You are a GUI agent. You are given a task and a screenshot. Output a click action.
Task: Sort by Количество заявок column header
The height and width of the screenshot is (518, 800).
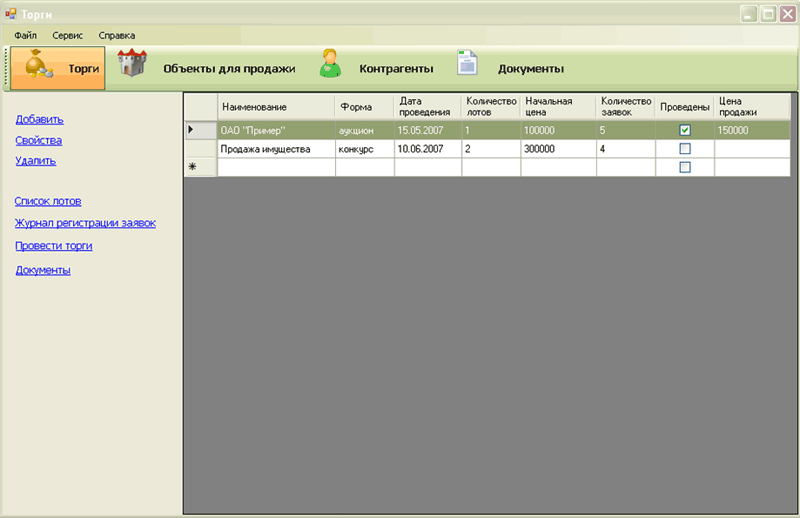(626, 107)
